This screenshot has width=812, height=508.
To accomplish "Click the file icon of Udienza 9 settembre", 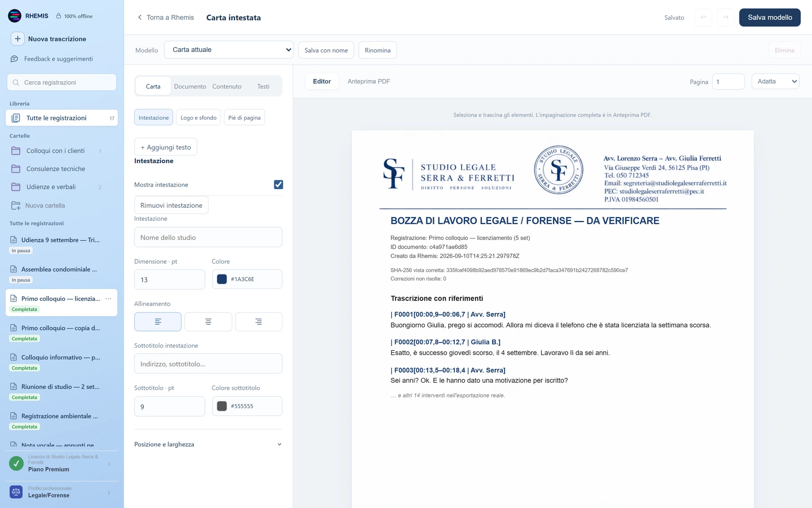I will [14, 240].
